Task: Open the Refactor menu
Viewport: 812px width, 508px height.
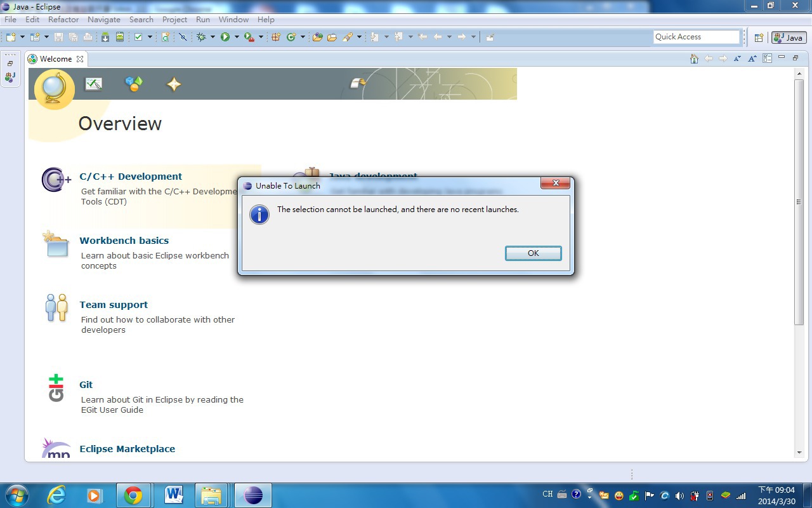Action: (x=63, y=19)
